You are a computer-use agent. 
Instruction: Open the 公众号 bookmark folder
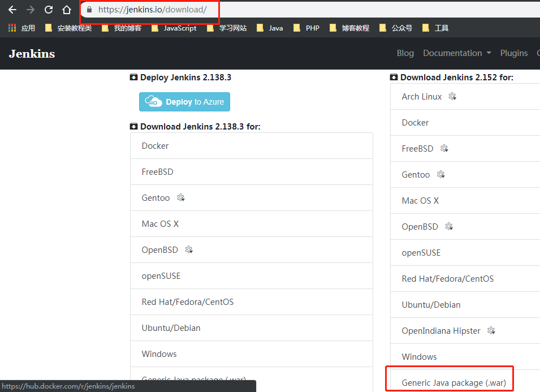(x=395, y=28)
